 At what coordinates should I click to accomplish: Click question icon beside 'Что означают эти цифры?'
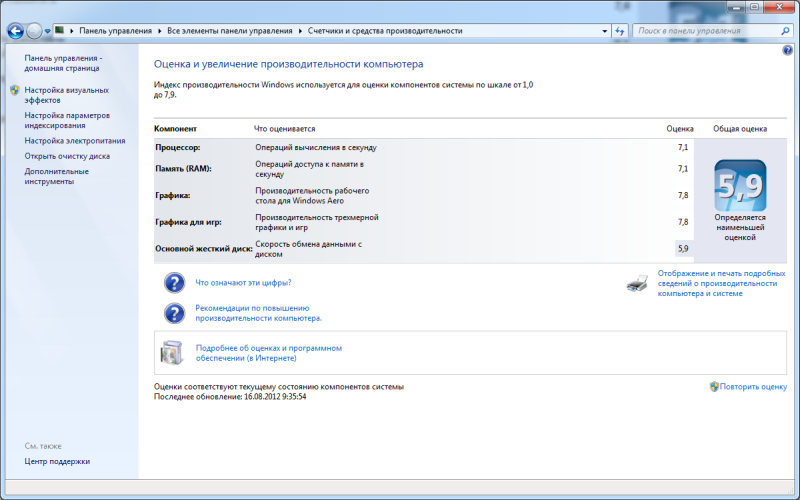click(x=174, y=283)
